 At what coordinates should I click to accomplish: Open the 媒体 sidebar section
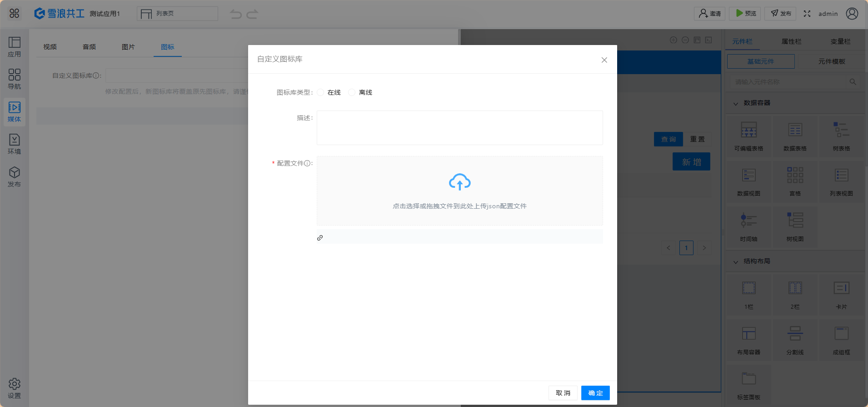pyautogui.click(x=15, y=112)
